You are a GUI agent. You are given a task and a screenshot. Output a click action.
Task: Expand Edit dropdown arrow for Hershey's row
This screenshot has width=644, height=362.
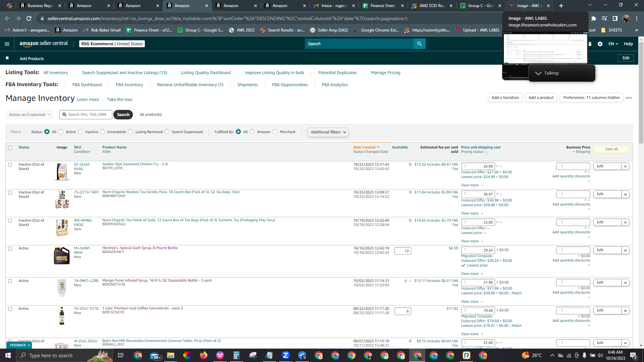(x=625, y=250)
